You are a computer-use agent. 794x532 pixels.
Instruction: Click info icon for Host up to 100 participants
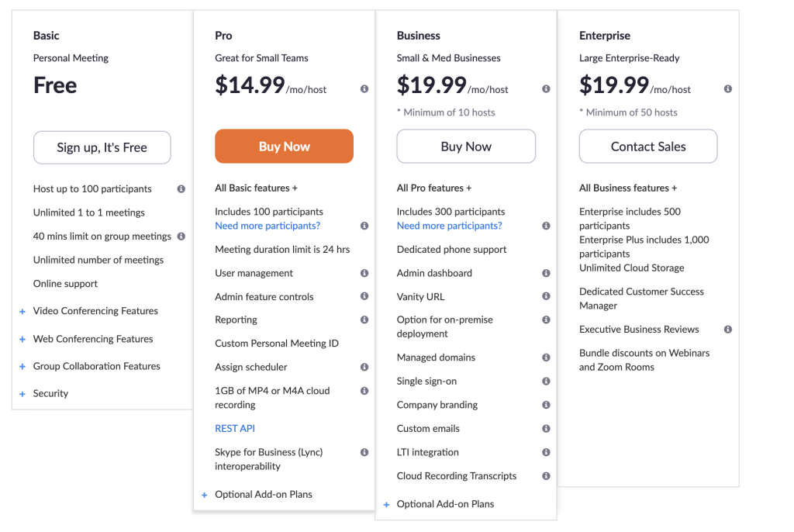click(x=181, y=188)
